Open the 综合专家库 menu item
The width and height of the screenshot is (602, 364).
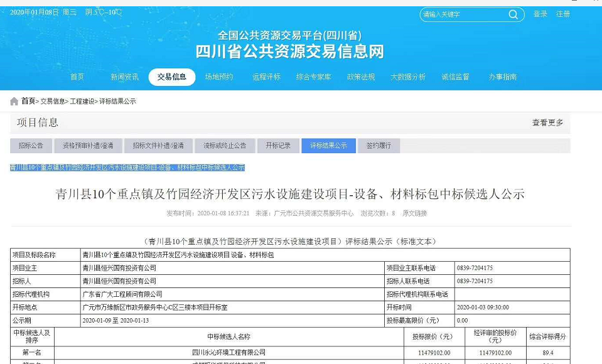[313, 77]
